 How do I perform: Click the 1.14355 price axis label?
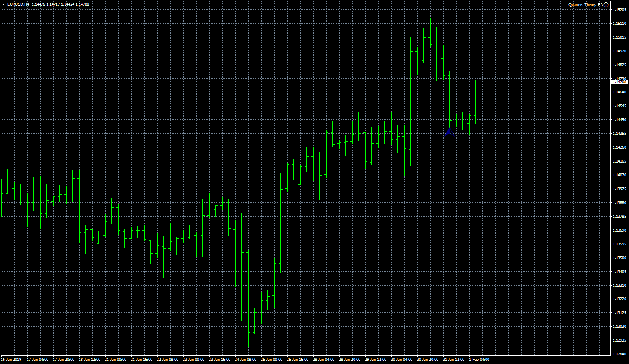pyautogui.click(x=619, y=134)
